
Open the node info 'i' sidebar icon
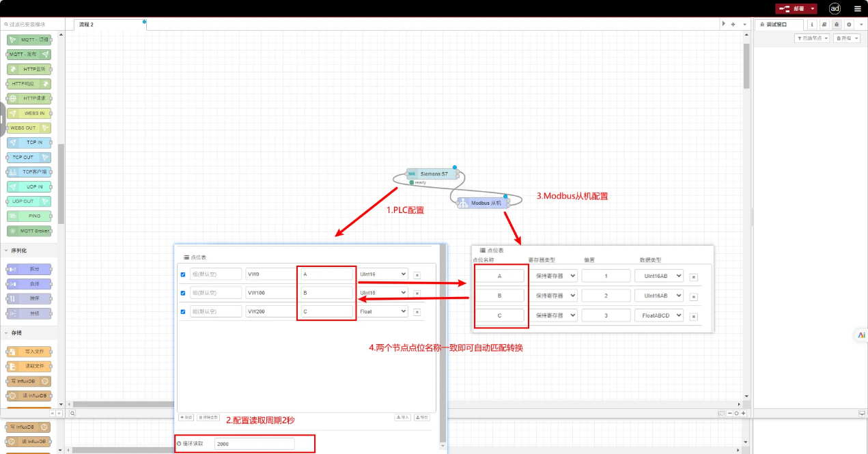click(812, 24)
